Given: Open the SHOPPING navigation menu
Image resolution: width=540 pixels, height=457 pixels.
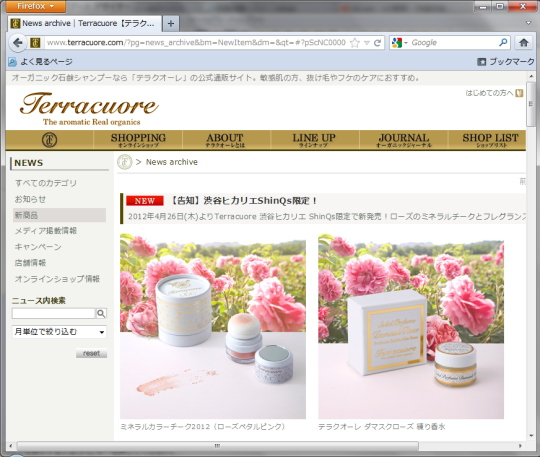Looking at the screenshot, I should point(138,140).
